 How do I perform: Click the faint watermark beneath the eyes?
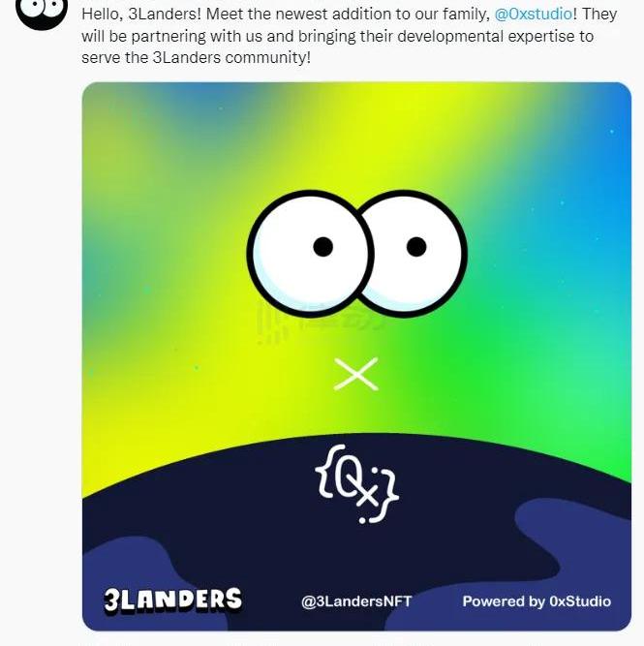pos(322,323)
